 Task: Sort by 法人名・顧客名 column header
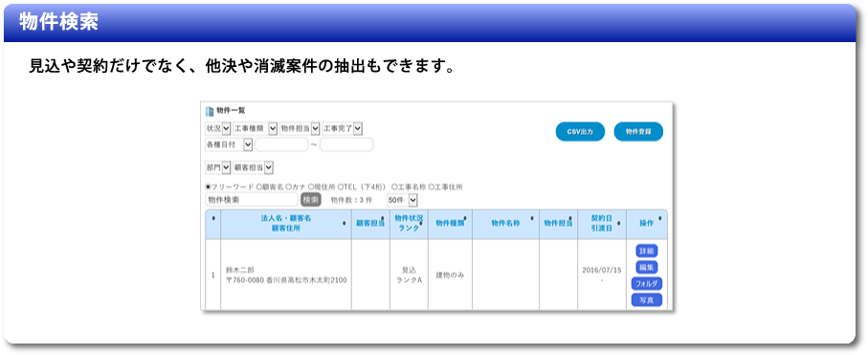pyautogui.click(x=285, y=224)
